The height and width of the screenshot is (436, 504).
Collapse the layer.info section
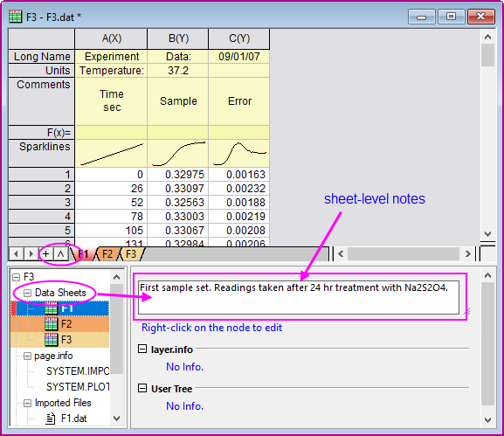142,349
